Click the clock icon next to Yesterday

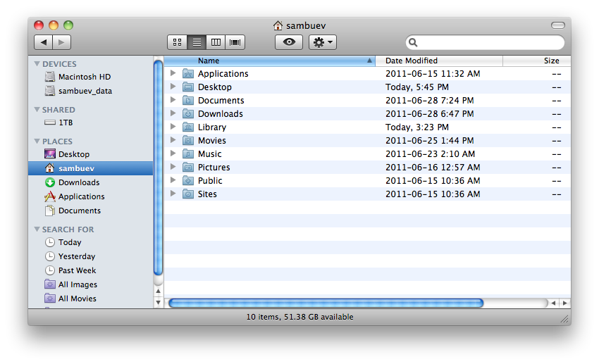point(49,256)
